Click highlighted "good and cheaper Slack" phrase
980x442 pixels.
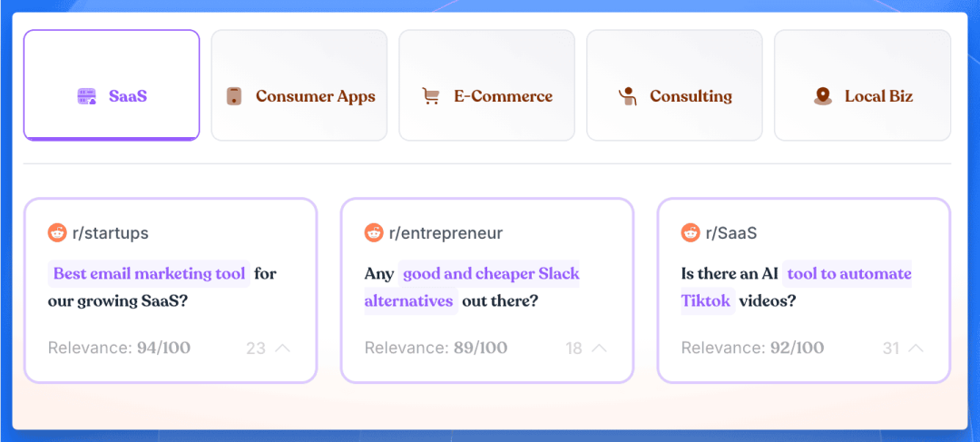(x=490, y=273)
